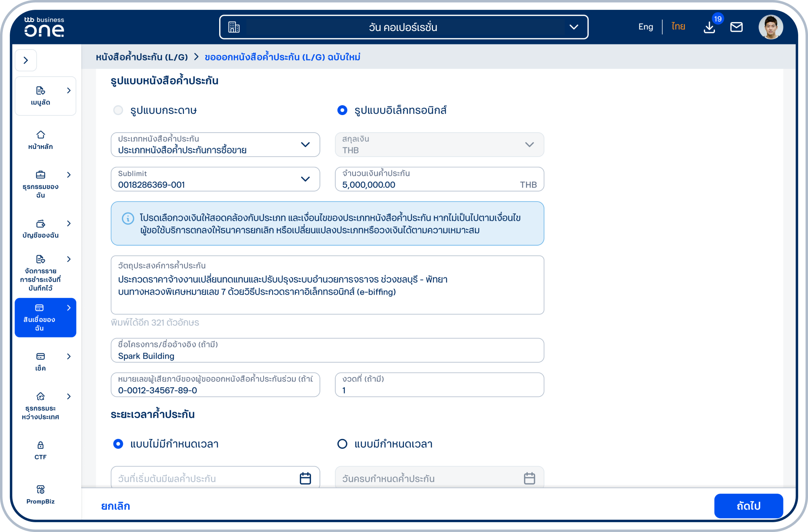The image size is (808, 532).
Task: Click the download icon with the 19 badge
Action: [x=709, y=27]
